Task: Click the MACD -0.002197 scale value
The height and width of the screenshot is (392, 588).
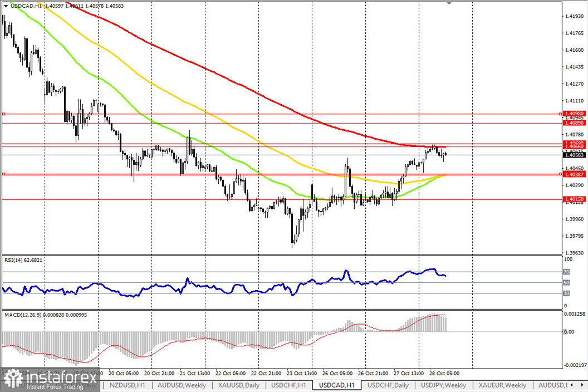Action: pyautogui.click(x=575, y=365)
